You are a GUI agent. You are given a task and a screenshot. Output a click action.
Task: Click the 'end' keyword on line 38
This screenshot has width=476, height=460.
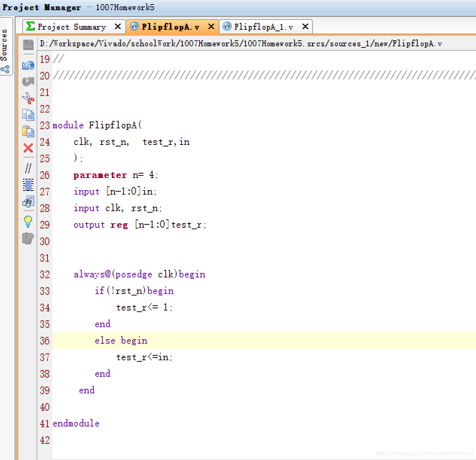[103, 374]
